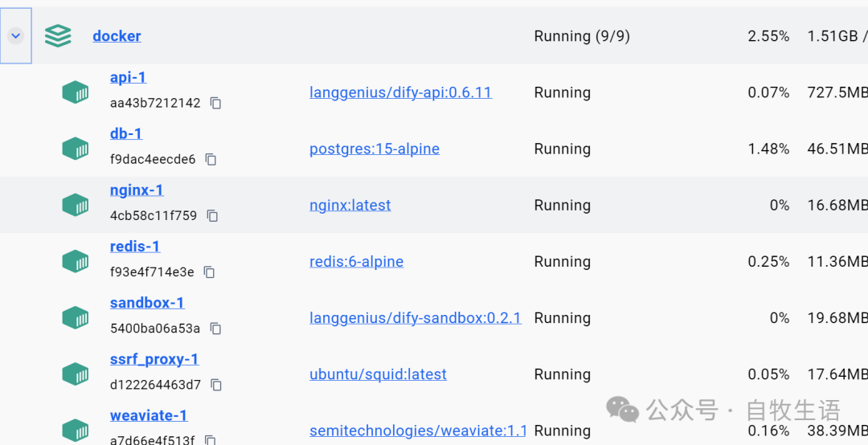Copy container ID f9dac4eecde6
Image resolution: width=868 pixels, height=445 pixels.
(211, 159)
